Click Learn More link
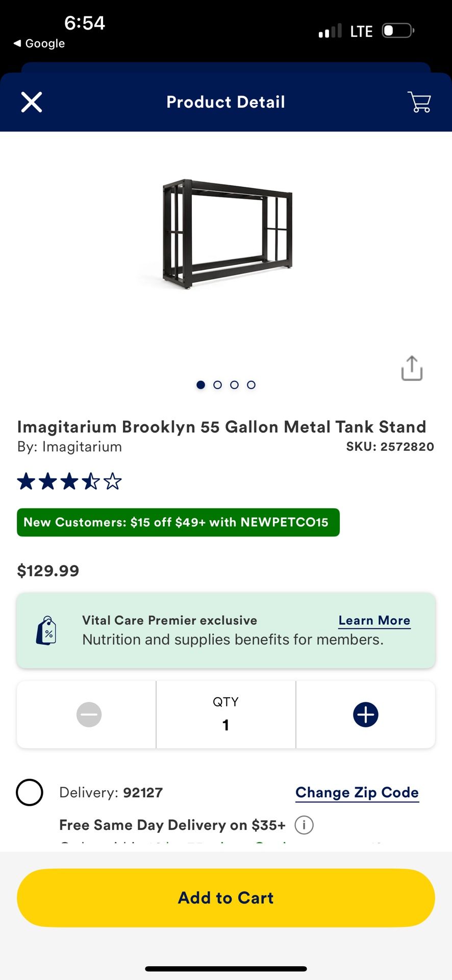 coord(374,621)
